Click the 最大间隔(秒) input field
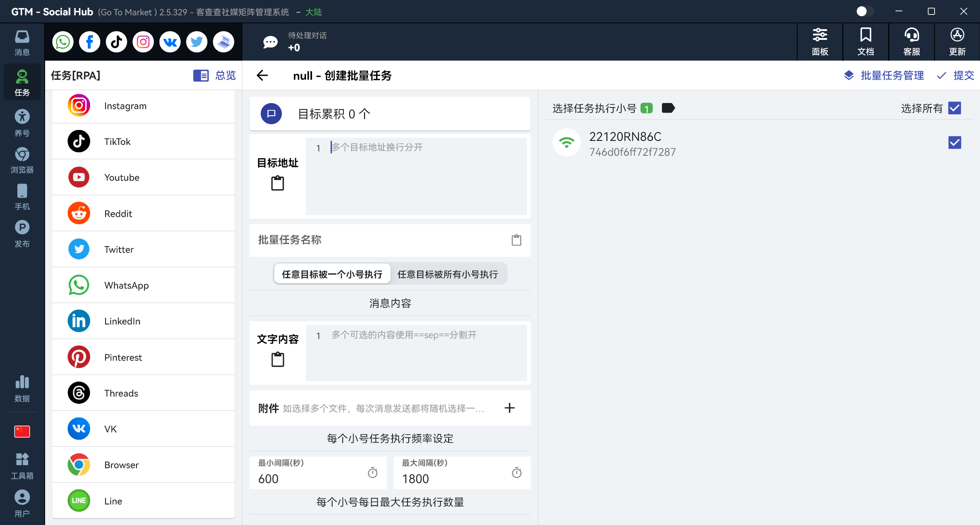 462,473
